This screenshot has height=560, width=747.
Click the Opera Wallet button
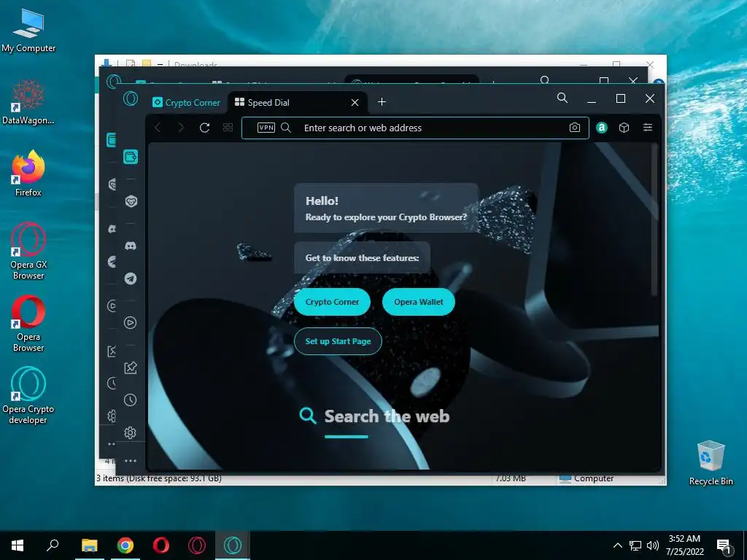pos(419,302)
